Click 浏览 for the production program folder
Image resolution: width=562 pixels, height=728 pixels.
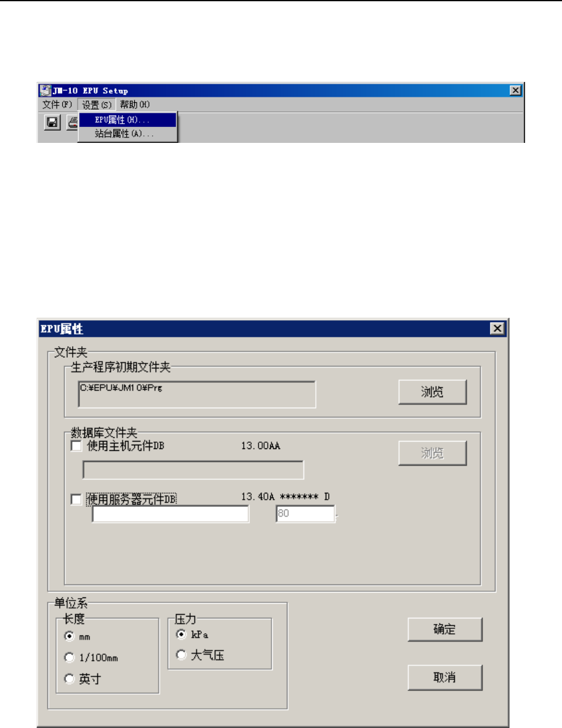pyautogui.click(x=433, y=392)
